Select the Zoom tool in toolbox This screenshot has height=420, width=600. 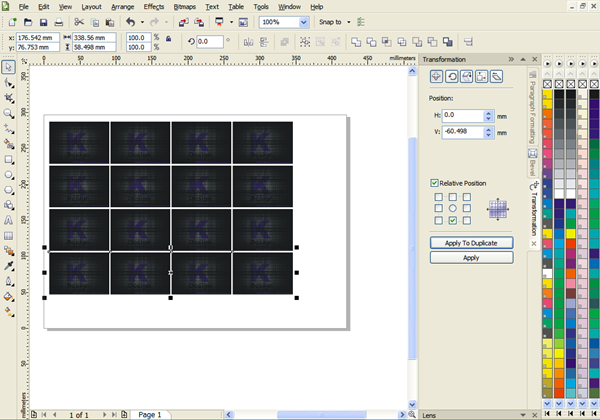coord(8,113)
